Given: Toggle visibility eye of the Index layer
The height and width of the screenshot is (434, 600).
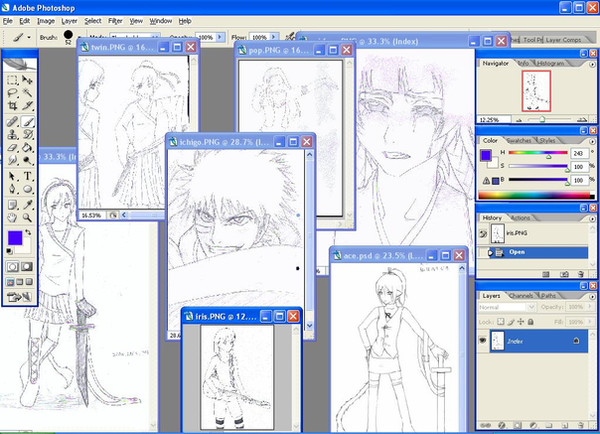Looking at the screenshot, I should (483, 341).
